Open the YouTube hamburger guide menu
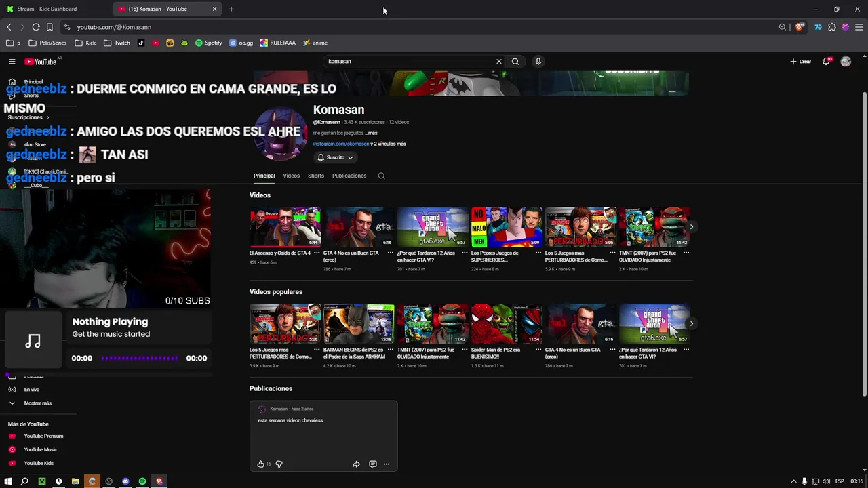868x488 pixels. coord(12,62)
